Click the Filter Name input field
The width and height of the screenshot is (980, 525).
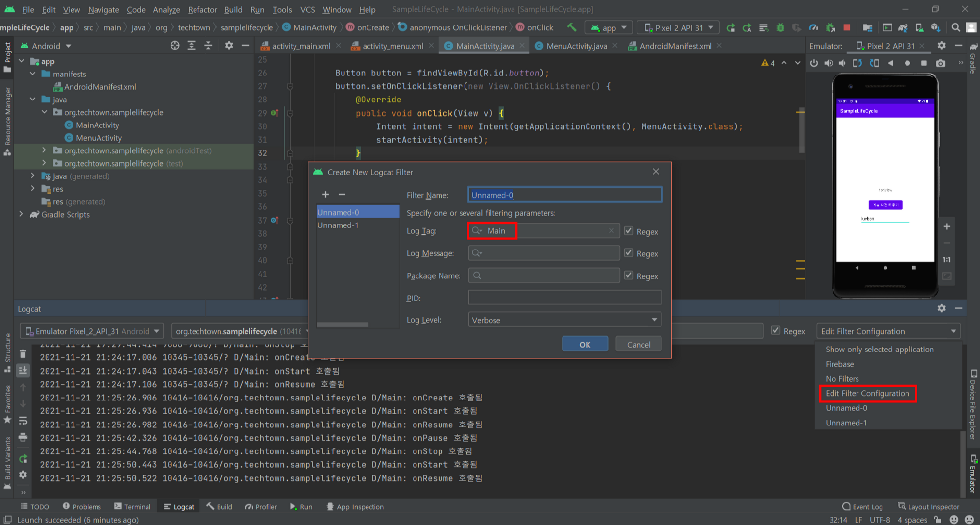(564, 195)
